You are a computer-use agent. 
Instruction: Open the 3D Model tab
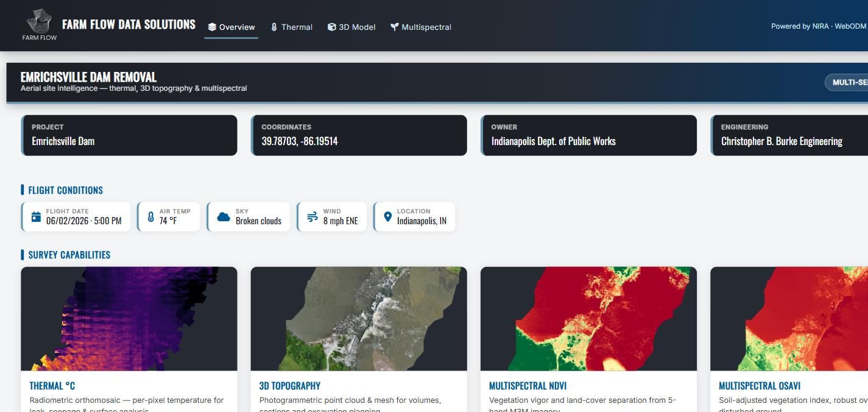point(351,27)
